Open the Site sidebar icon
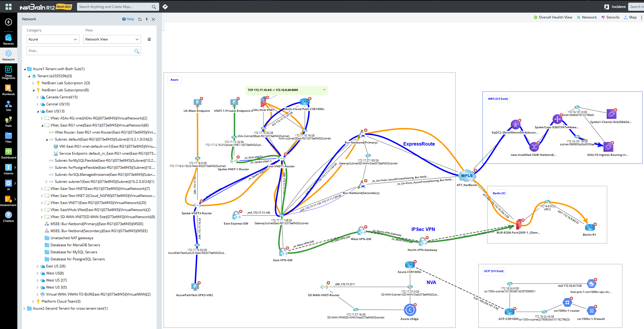 click(9, 106)
